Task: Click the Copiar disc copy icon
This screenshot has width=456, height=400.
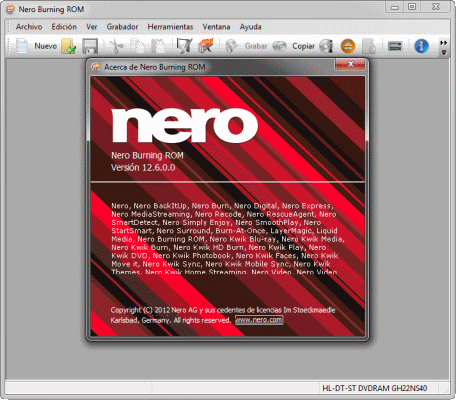Action: tap(279, 46)
